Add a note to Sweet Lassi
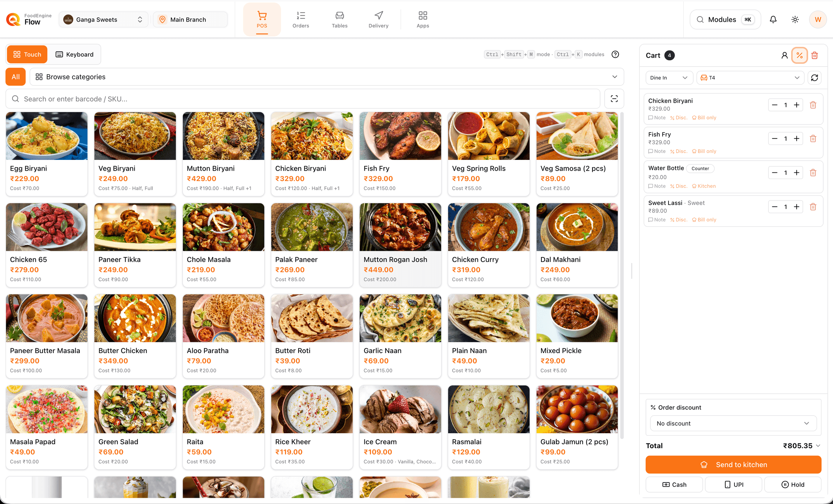The height and width of the screenshot is (504, 833). pos(657,220)
